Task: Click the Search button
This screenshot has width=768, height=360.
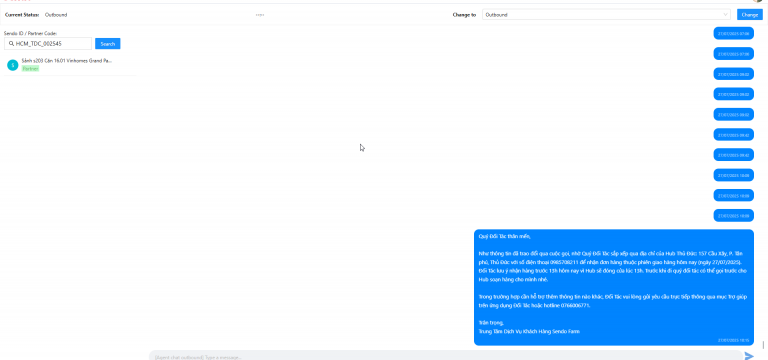Action: pos(107,44)
